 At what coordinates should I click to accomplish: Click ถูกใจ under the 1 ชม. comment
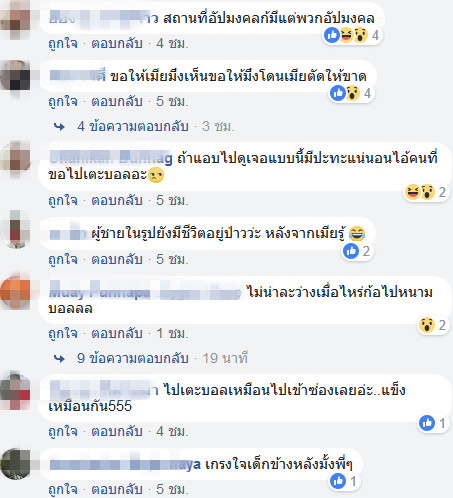[63, 334]
